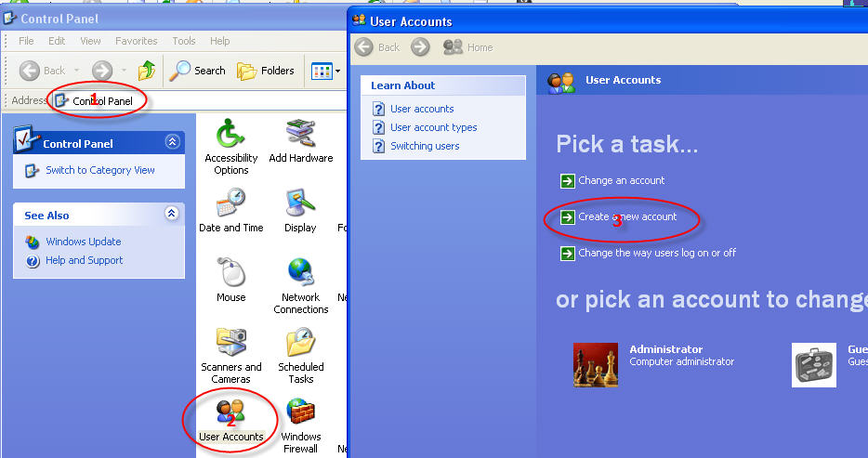Image resolution: width=868 pixels, height=458 pixels.
Task: Open 'Switching users' help topic
Action: coord(425,146)
